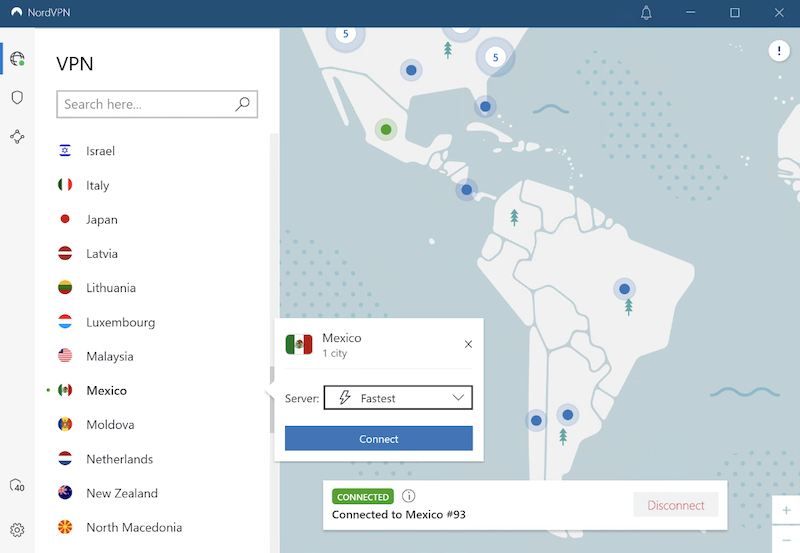Open the VPN globe sidebar icon

[x=17, y=59]
